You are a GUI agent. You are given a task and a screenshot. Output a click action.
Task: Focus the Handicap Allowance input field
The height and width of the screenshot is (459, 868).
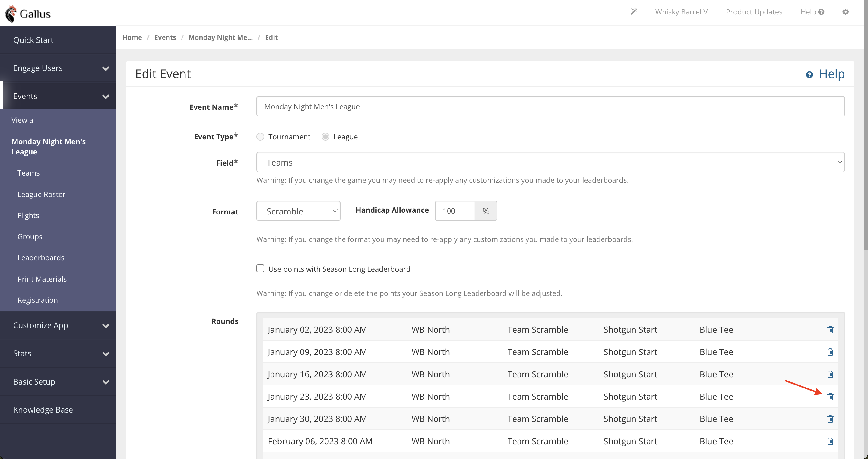[x=455, y=211]
